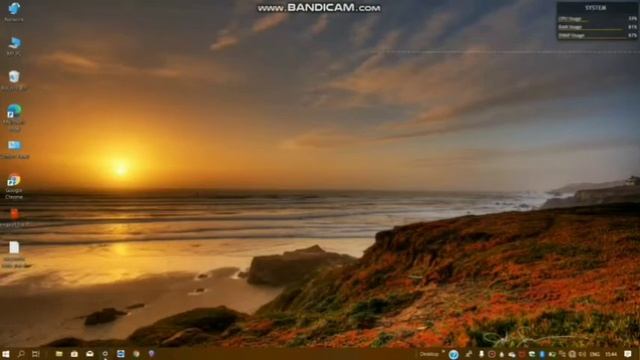
Task: Click the Bluetooth tray icon
Action: [542, 354]
